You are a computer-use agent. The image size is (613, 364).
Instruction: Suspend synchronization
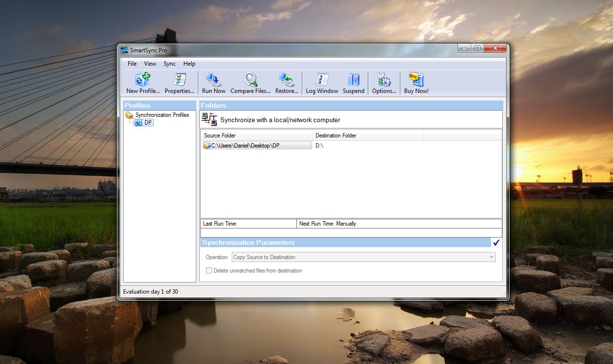pyautogui.click(x=353, y=82)
